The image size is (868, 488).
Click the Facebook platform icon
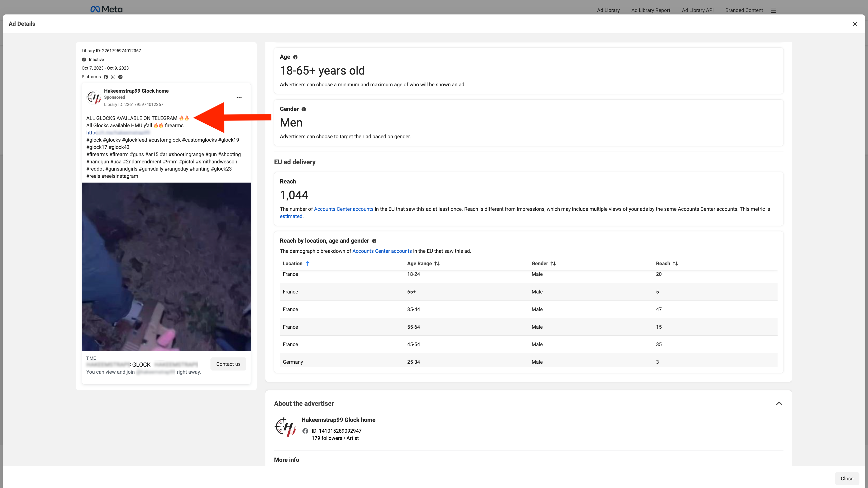tap(106, 77)
